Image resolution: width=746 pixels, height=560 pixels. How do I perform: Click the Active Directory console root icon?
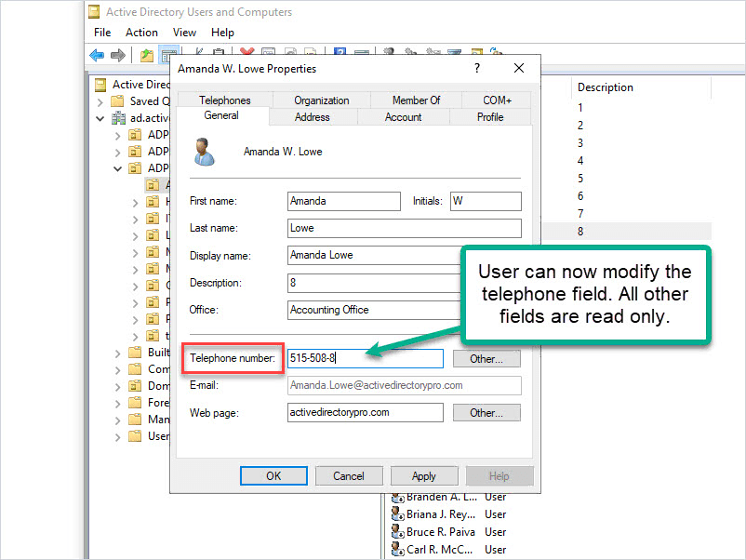click(100, 84)
